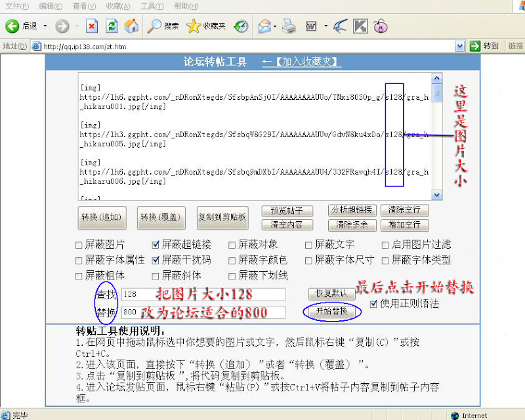Image resolution: width=525 pixels, height=420 pixels.
Task: Click the History clock icon
Action: (241, 26)
